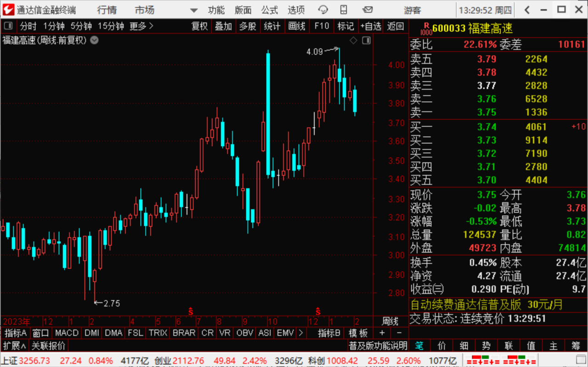Open the mail message icon
The height and width of the screenshot is (367, 588).
[367, 10]
